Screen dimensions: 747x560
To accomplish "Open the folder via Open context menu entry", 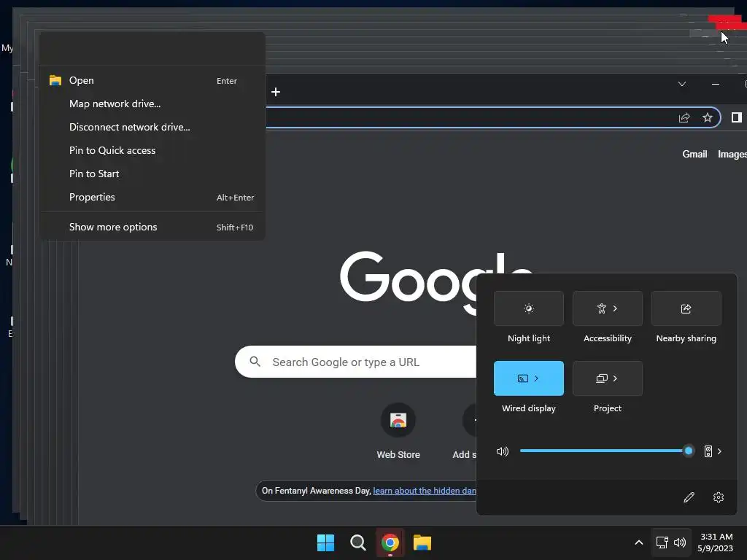I will 152,80.
